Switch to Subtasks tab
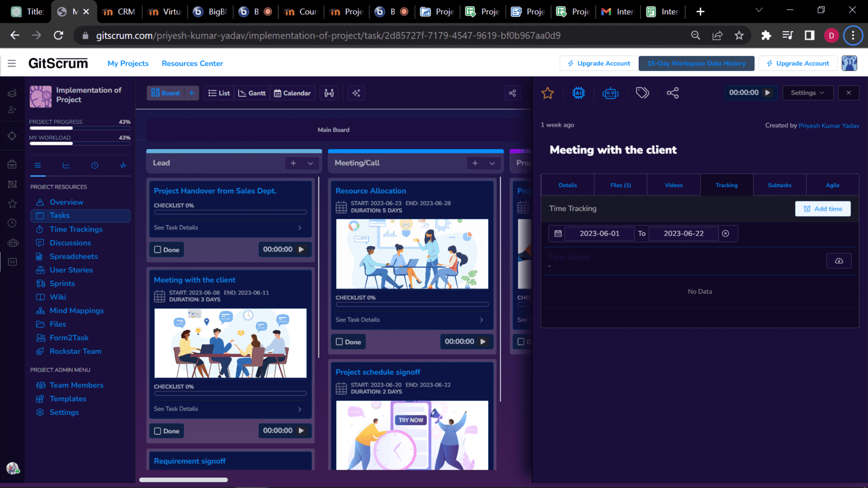The height and width of the screenshot is (488, 868). tap(780, 185)
